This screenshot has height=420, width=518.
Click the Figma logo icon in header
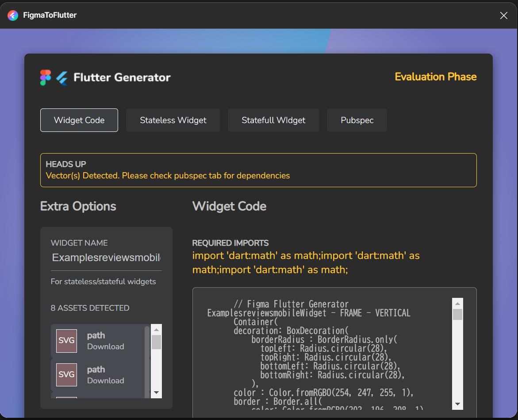[x=46, y=77]
